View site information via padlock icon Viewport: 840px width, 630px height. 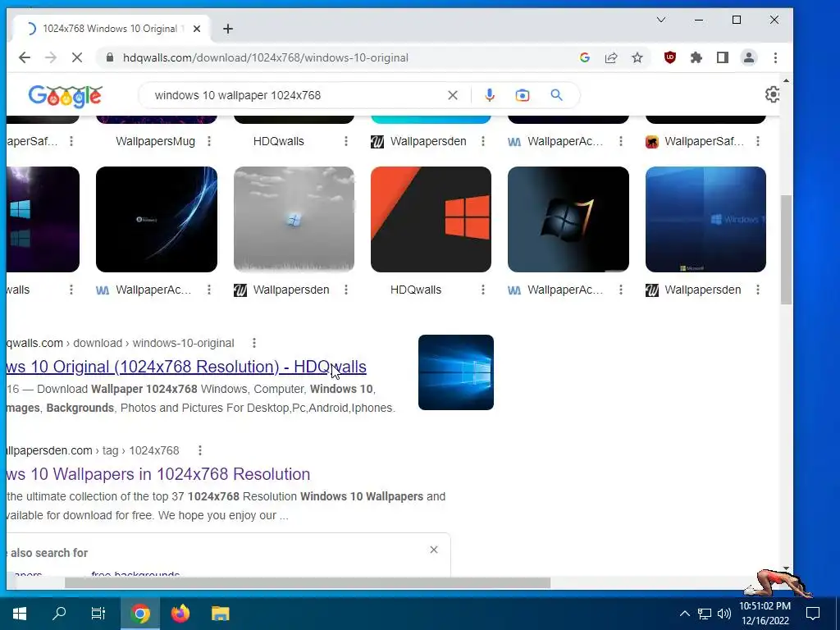[110, 57]
